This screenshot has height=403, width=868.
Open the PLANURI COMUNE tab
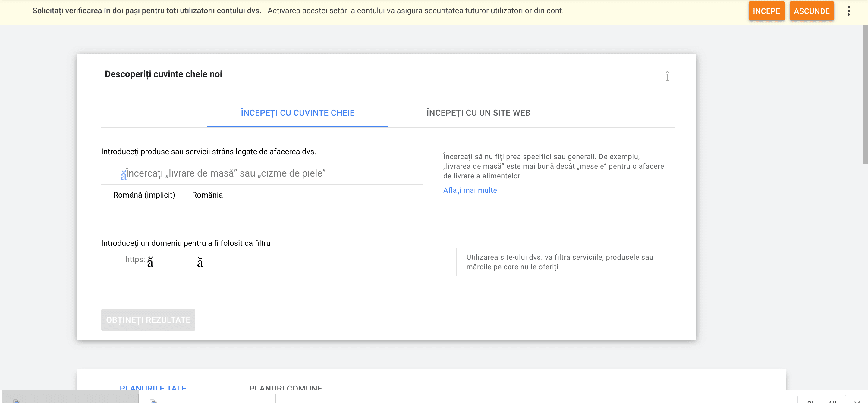[285, 387]
